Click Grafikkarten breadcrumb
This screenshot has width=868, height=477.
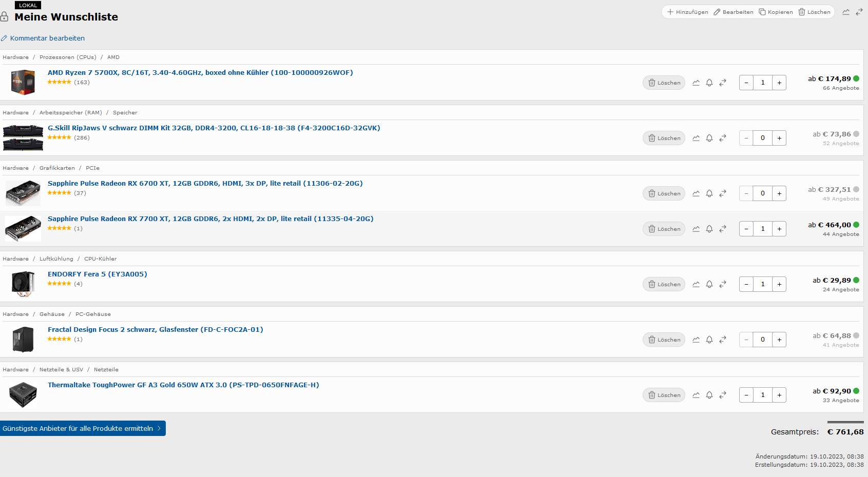tap(57, 168)
